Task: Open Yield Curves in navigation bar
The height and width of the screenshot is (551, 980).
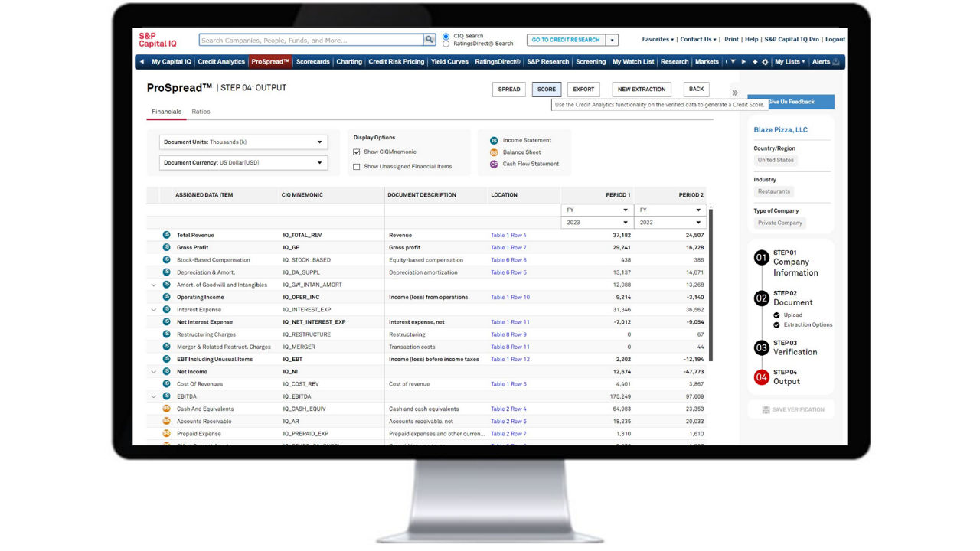Action: (x=449, y=62)
